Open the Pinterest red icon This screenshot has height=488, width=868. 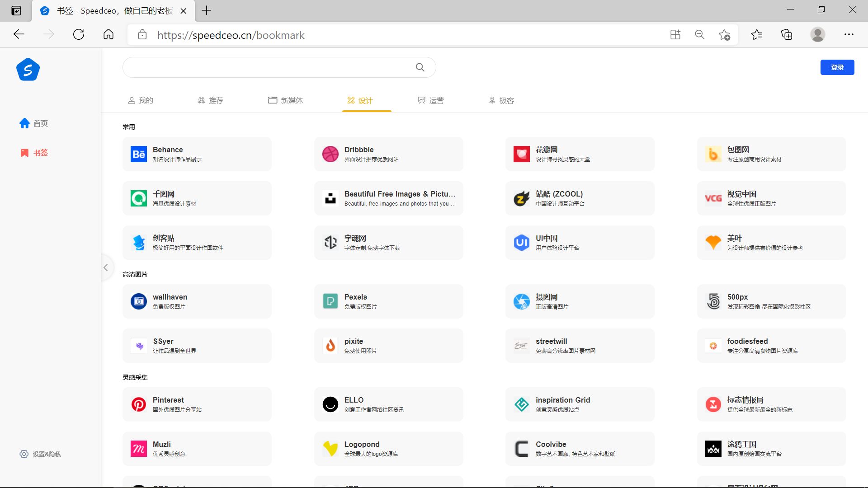[x=139, y=404]
